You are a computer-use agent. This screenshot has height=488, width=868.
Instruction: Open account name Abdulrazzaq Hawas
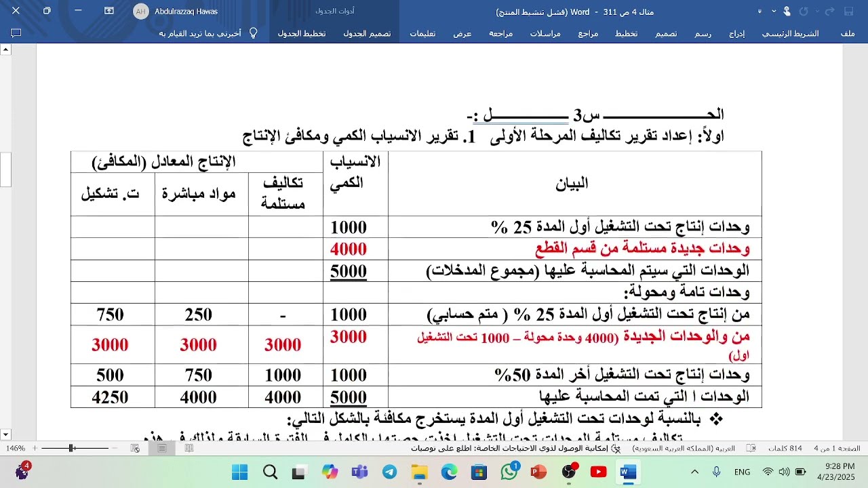tap(186, 12)
